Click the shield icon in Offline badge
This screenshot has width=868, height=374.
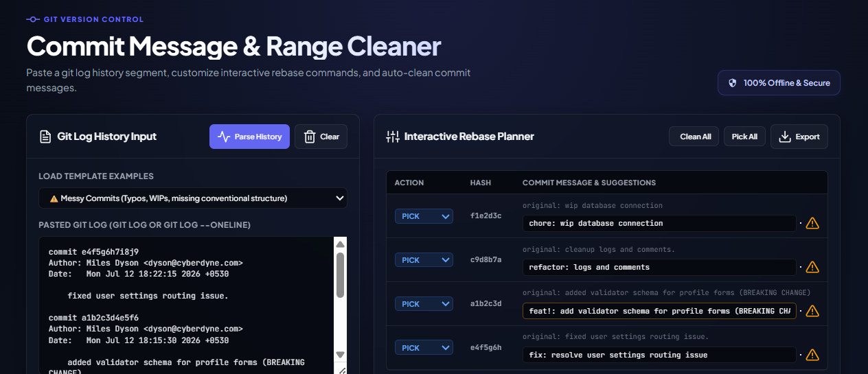click(733, 83)
